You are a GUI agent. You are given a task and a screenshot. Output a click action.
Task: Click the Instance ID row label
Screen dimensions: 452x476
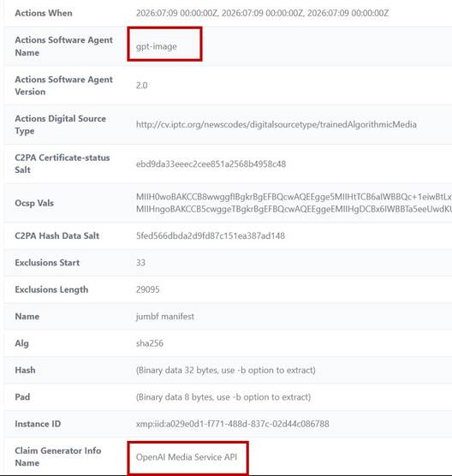(x=38, y=424)
